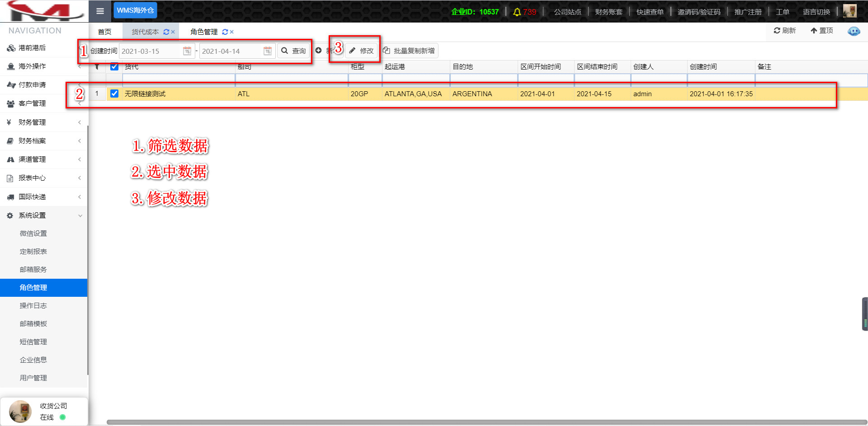Close the 角色管理 tab
This screenshot has height=426, width=868.
pos(232,32)
